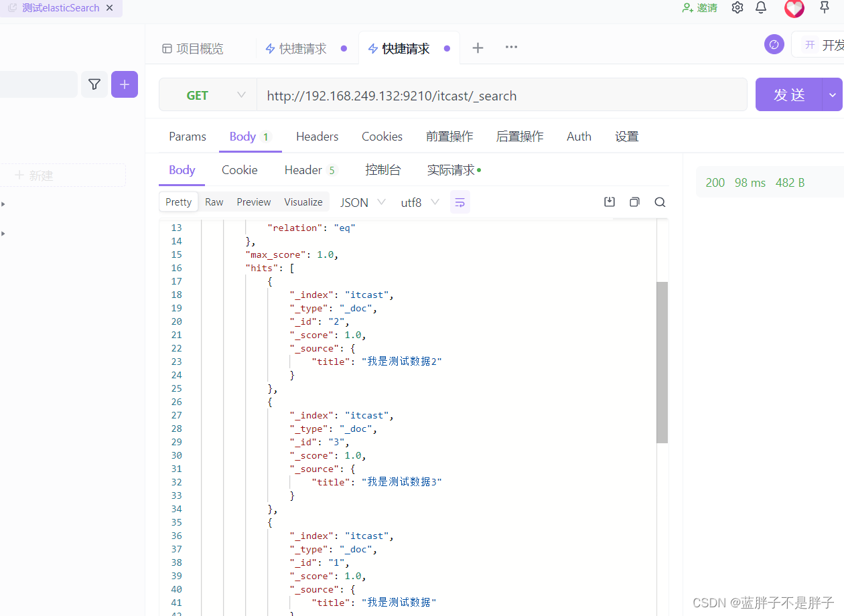Switch response view to Raw mode
The width and height of the screenshot is (844, 616).
tap(214, 202)
